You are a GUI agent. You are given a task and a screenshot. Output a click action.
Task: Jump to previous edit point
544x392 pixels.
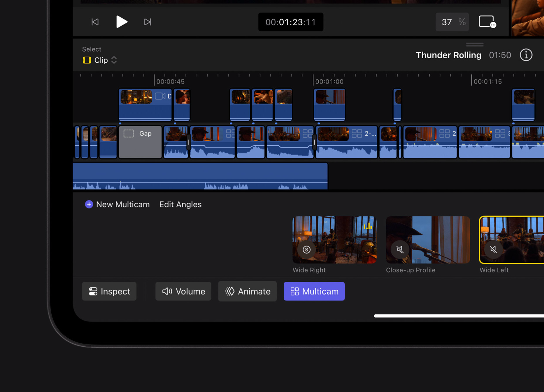tap(95, 22)
